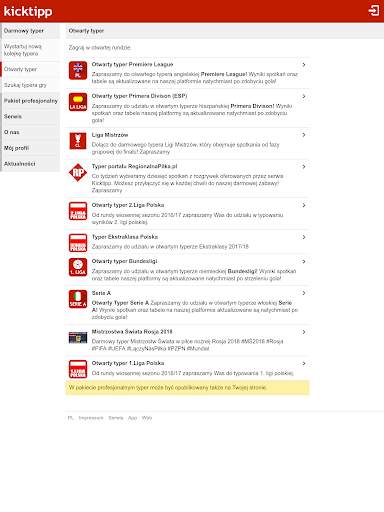Click the Premiere League PL icon
384x512 pixels.
(78, 70)
